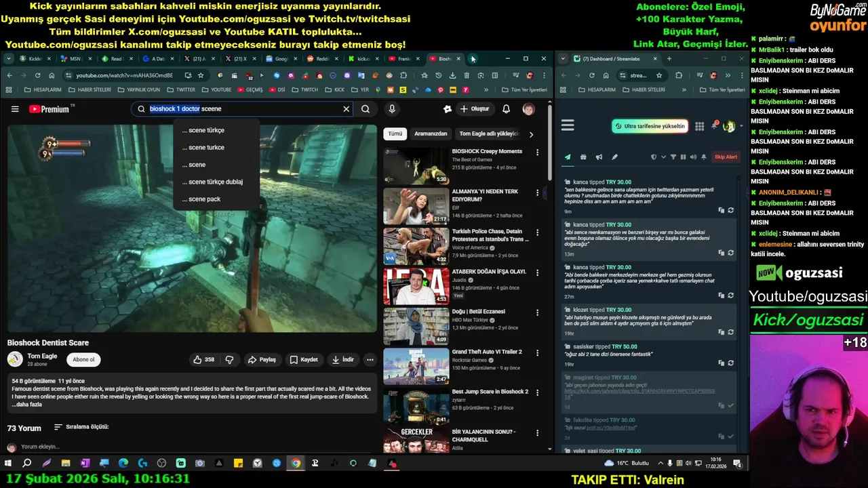This screenshot has width=868, height=488.
Task: Choose the Aramanızdan filter chip
Action: [431, 134]
